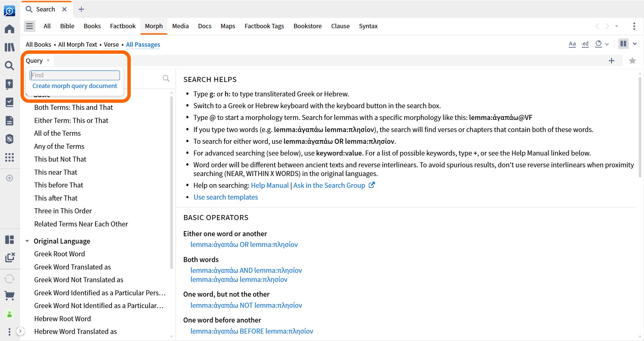Open the Bible bookmark icon in sidebar
Viewport: 644px width, 341px height.
click(x=9, y=84)
